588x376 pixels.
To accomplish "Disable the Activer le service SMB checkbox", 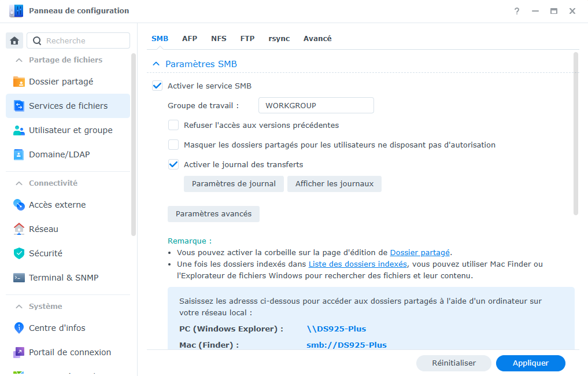I will [x=157, y=86].
